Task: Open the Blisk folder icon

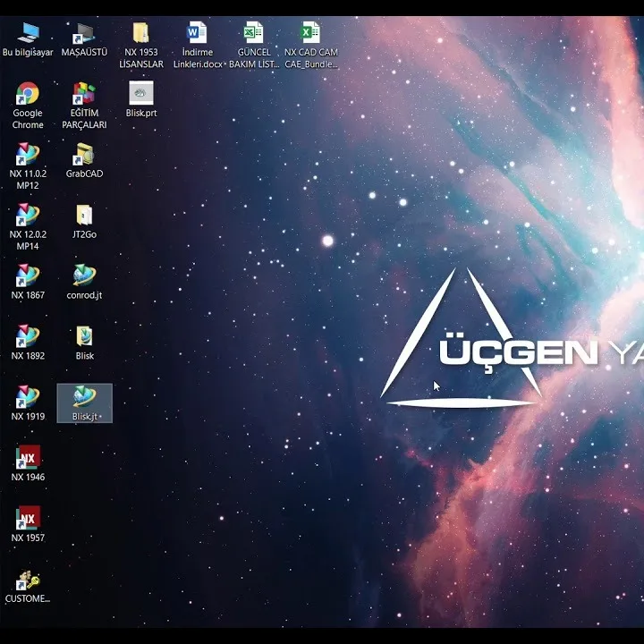Action: click(84, 343)
